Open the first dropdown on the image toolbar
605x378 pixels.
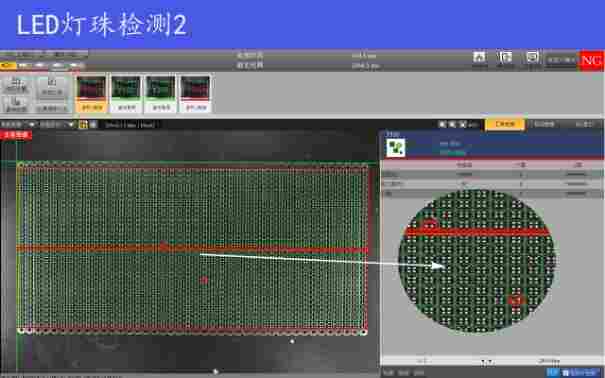(x=18, y=124)
